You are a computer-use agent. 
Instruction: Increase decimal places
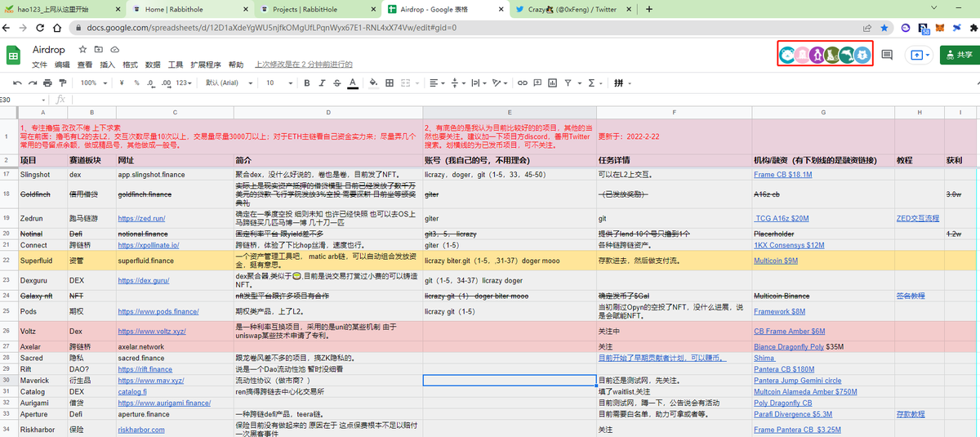166,82
